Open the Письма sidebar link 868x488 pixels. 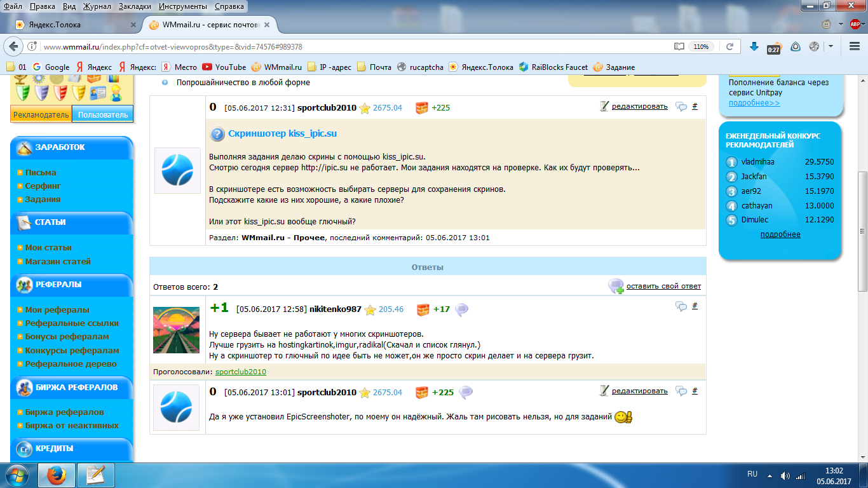click(41, 173)
